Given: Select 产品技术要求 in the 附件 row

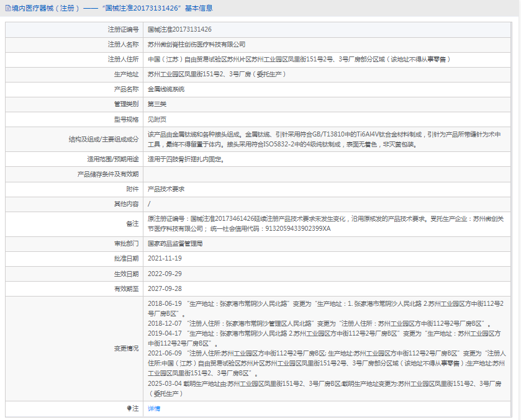Looking at the screenshot, I should (x=166, y=189).
